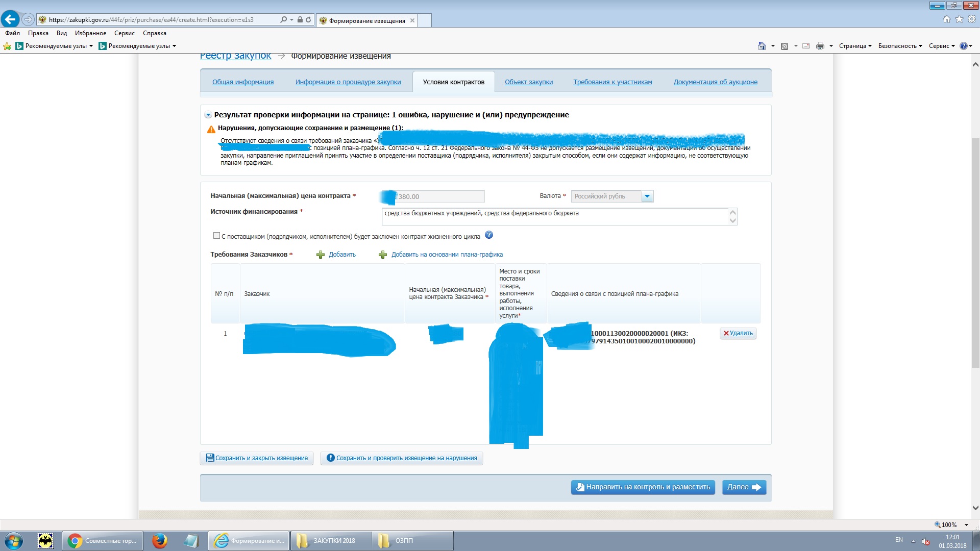980x551 pixels.
Task: Click the blue help question mark icon
Action: [x=488, y=235]
